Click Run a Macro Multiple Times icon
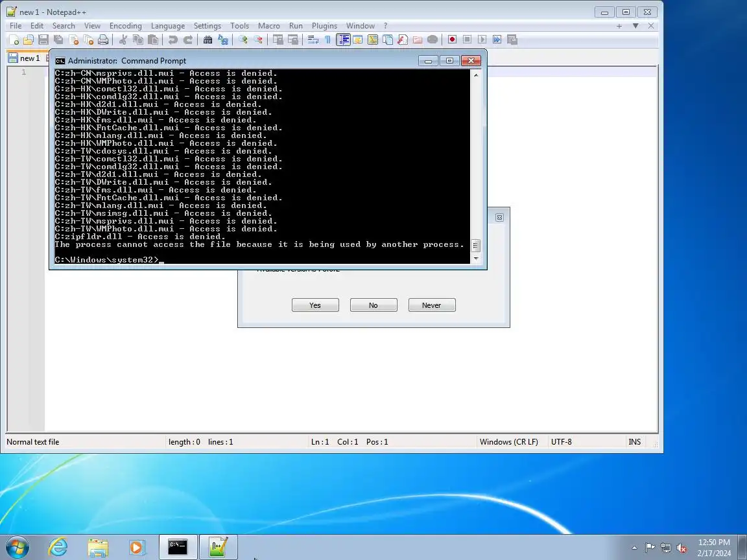The image size is (747, 560). coord(497,40)
